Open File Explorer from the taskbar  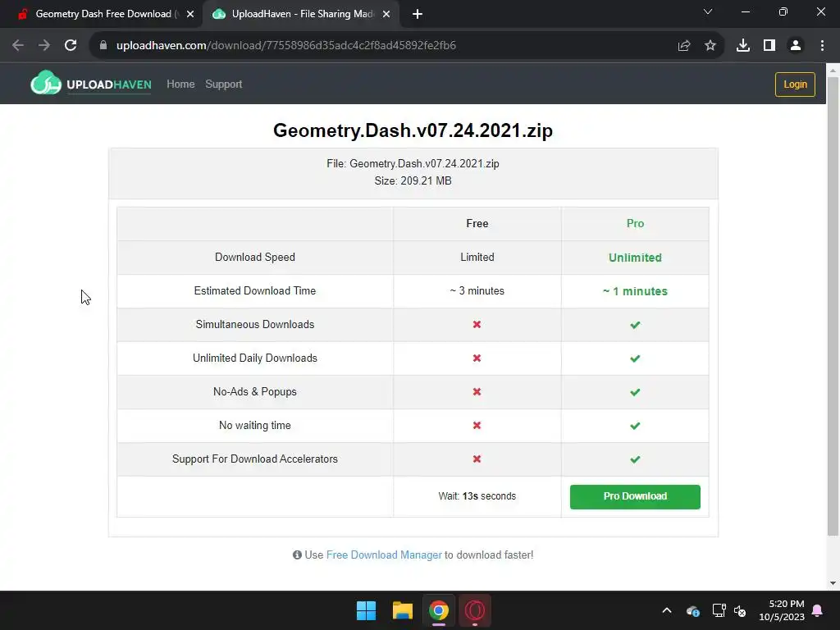(402, 610)
